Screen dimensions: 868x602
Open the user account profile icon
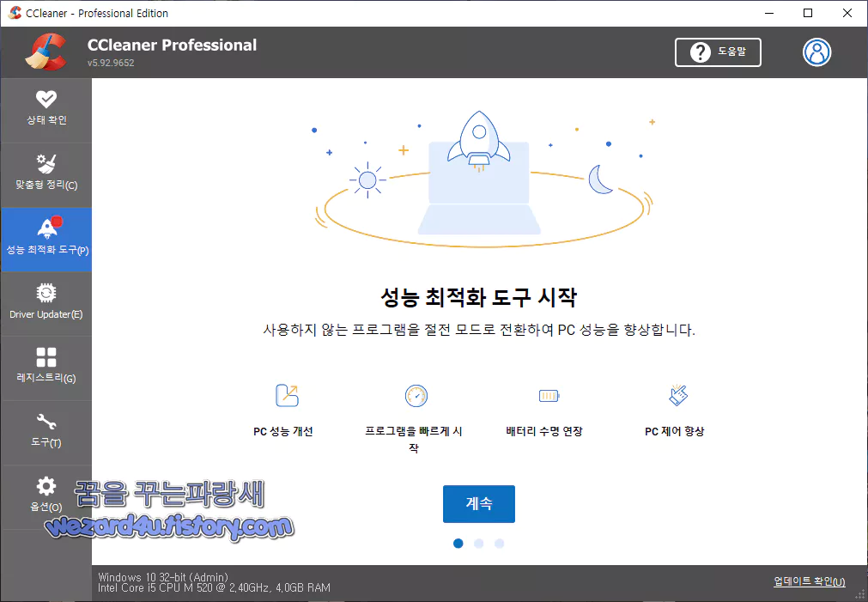tap(816, 52)
